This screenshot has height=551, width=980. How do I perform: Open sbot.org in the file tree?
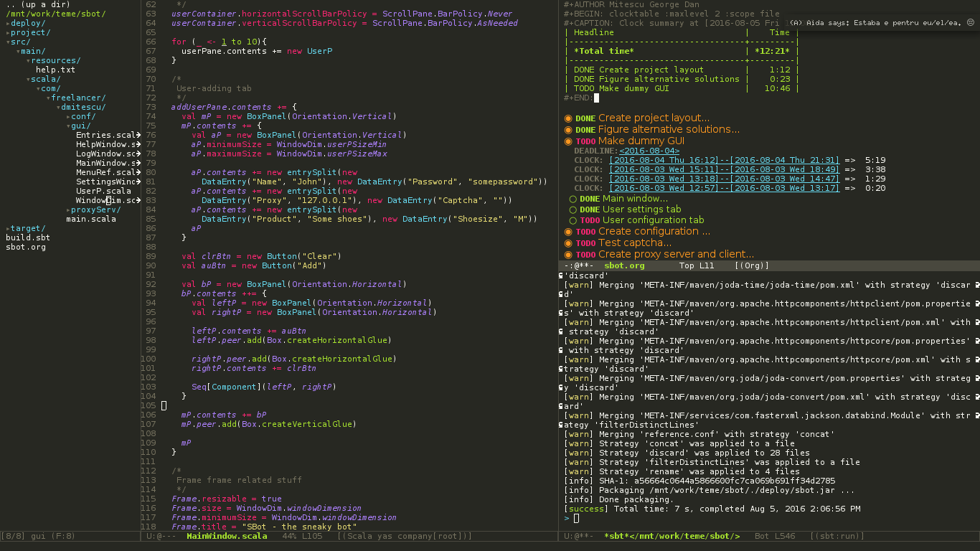click(x=26, y=247)
